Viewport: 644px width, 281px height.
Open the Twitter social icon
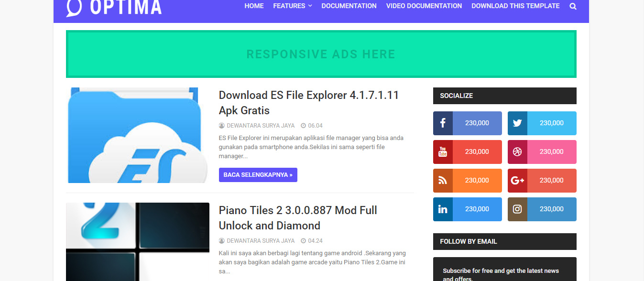[x=517, y=123]
